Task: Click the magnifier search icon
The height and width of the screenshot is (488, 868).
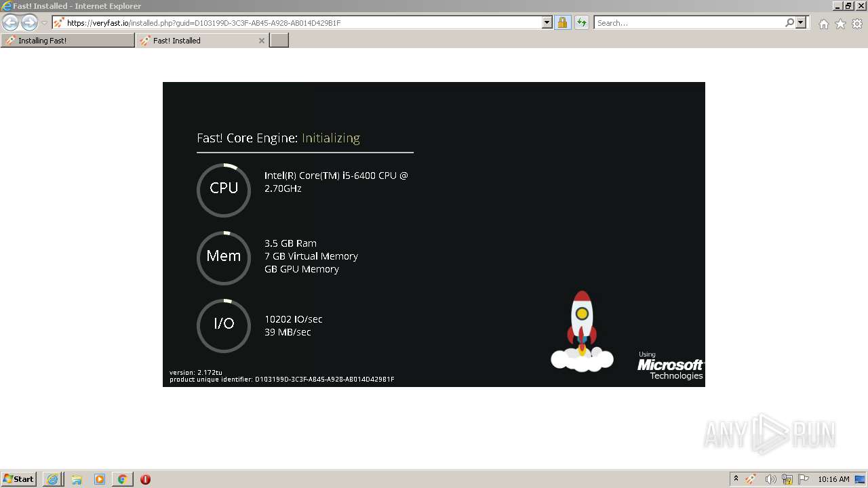Action: point(789,22)
